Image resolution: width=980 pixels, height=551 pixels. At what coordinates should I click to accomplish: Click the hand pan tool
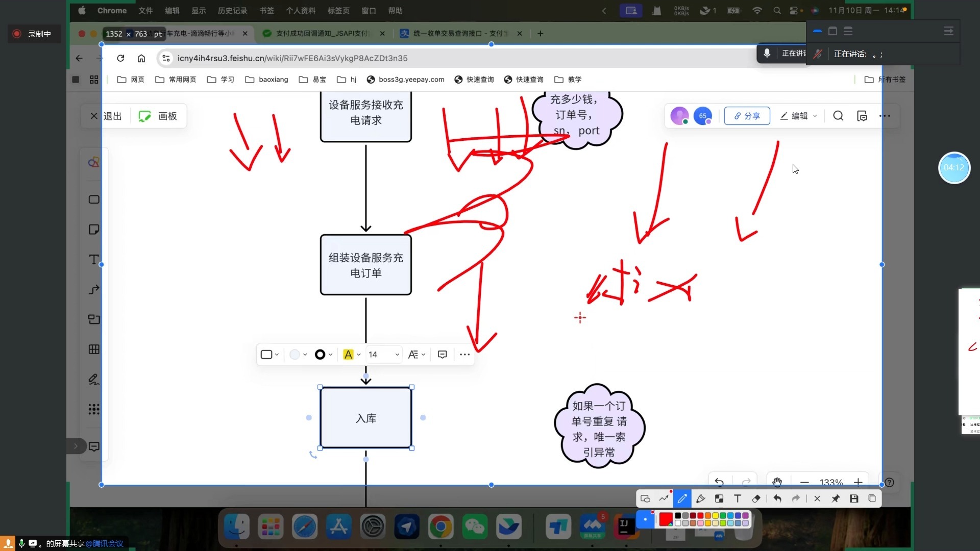click(777, 482)
